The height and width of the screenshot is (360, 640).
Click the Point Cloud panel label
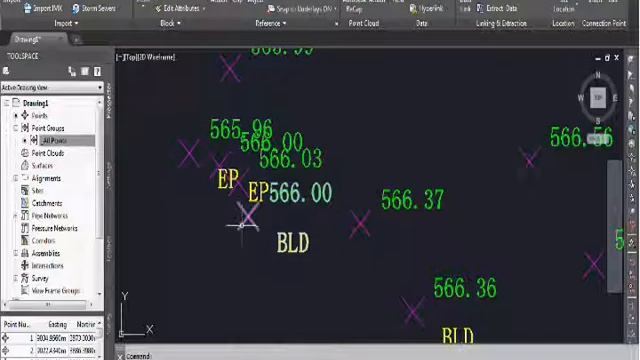(364, 23)
